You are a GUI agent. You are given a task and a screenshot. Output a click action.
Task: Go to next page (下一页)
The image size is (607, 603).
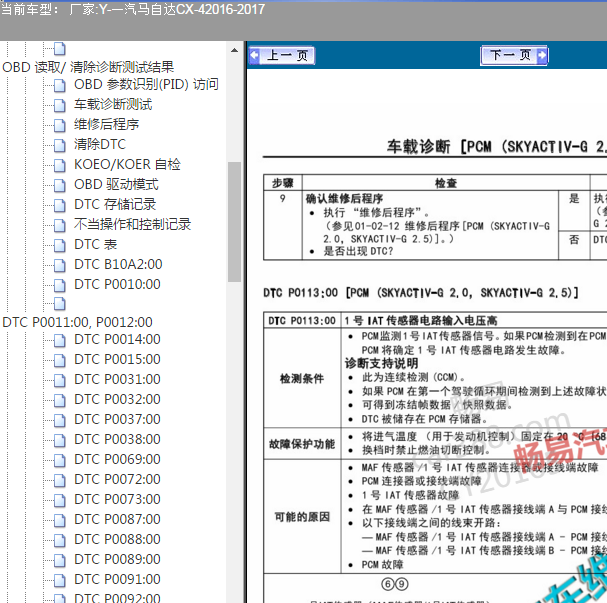[514, 55]
